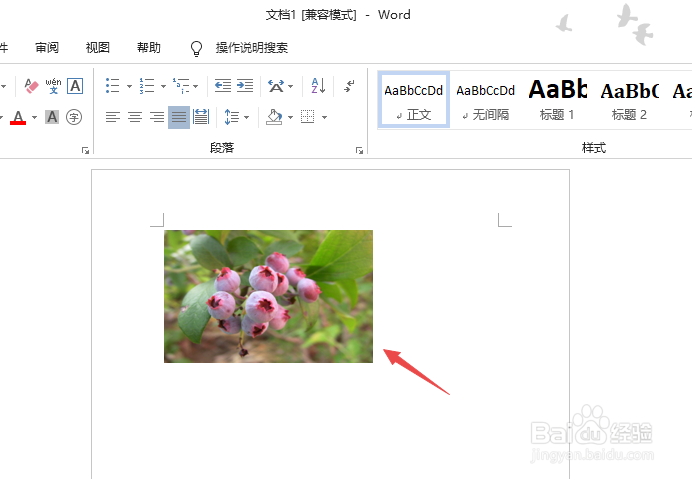
Task: Open line spacing dropdown arrow
Action: tap(246, 117)
